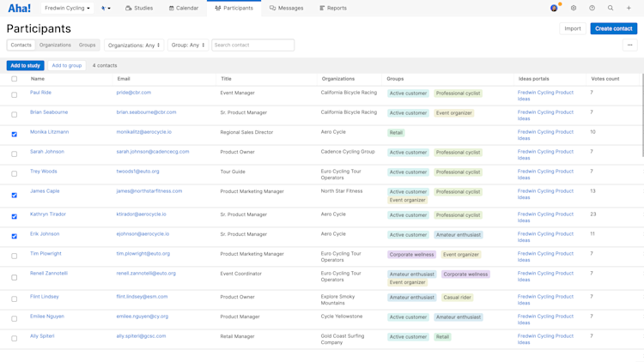644x362 pixels.
Task: Open the Organizations: Any filter
Action: tap(134, 45)
